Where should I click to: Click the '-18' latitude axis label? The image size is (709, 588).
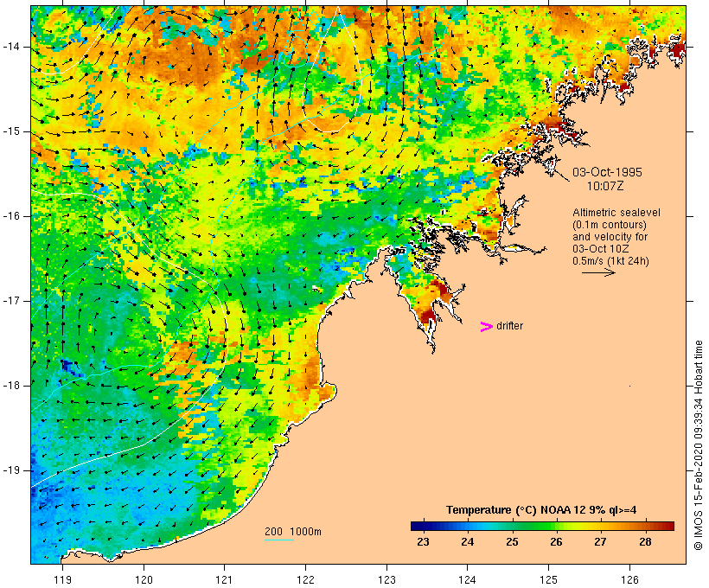[x=11, y=386]
